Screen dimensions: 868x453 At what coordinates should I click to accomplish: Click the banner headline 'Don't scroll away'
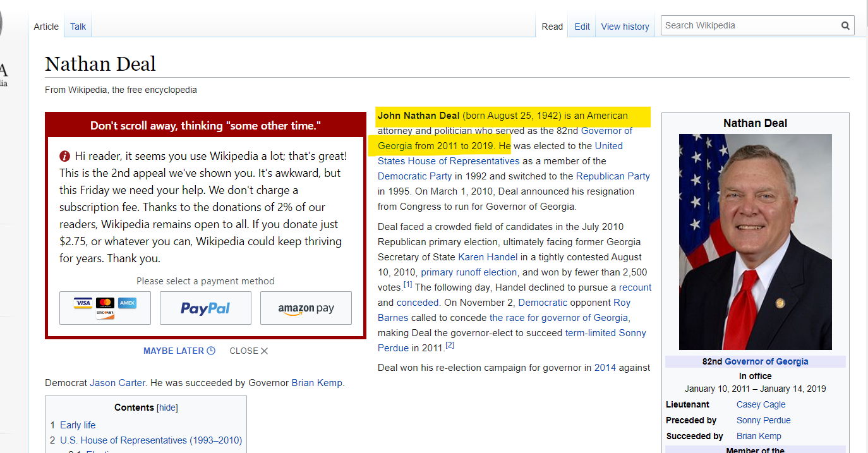(x=205, y=126)
